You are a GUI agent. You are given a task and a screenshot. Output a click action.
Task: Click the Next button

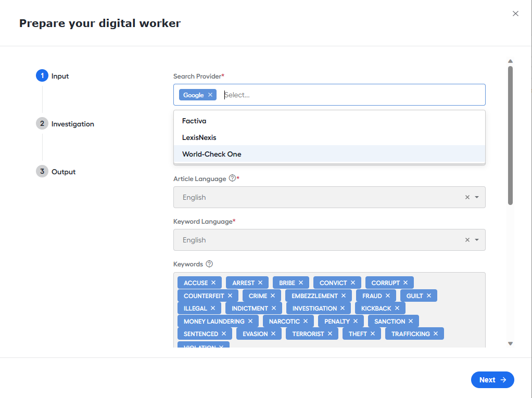coord(492,380)
